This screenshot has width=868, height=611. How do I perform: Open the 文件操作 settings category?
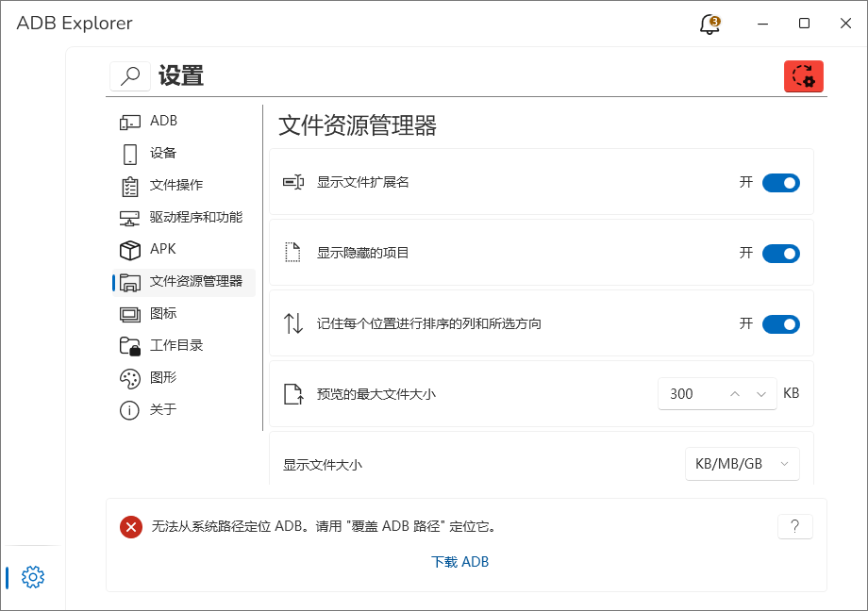click(184, 186)
